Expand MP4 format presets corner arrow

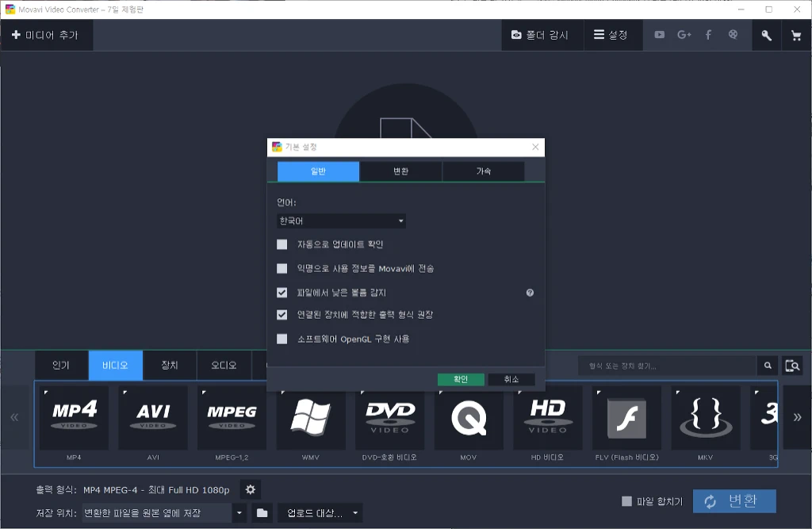click(45, 393)
